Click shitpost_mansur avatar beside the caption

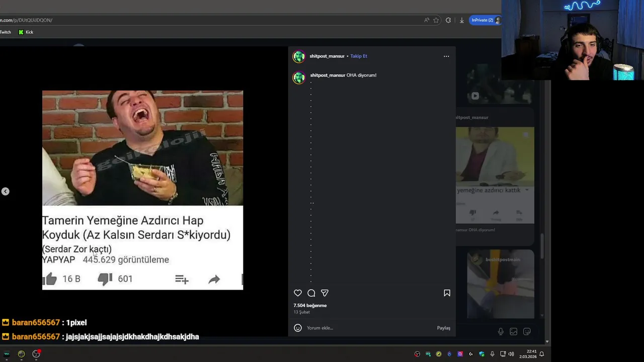(x=299, y=77)
